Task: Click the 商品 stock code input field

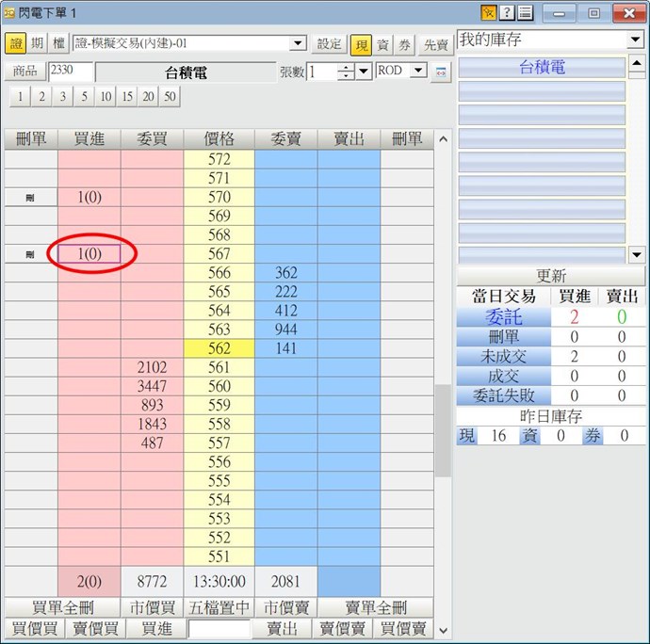Action: click(71, 72)
